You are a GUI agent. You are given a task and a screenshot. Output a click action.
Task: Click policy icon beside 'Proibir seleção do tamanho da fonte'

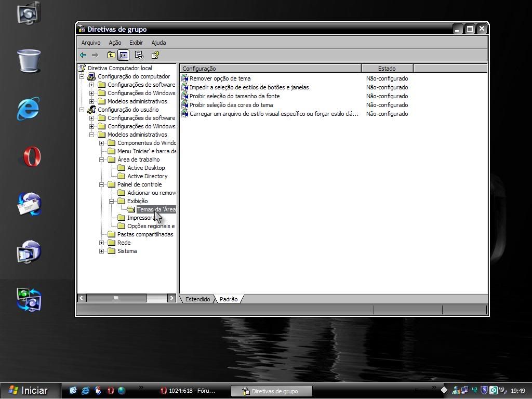tap(184, 96)
